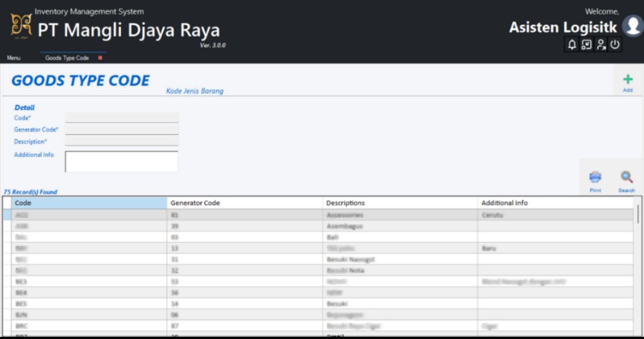
Task: Click generator code 81 cell
Action: pos(245,215)
